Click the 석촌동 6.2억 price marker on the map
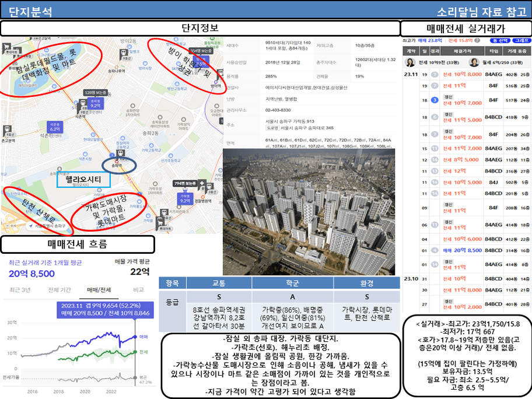 tap(55, 127)
